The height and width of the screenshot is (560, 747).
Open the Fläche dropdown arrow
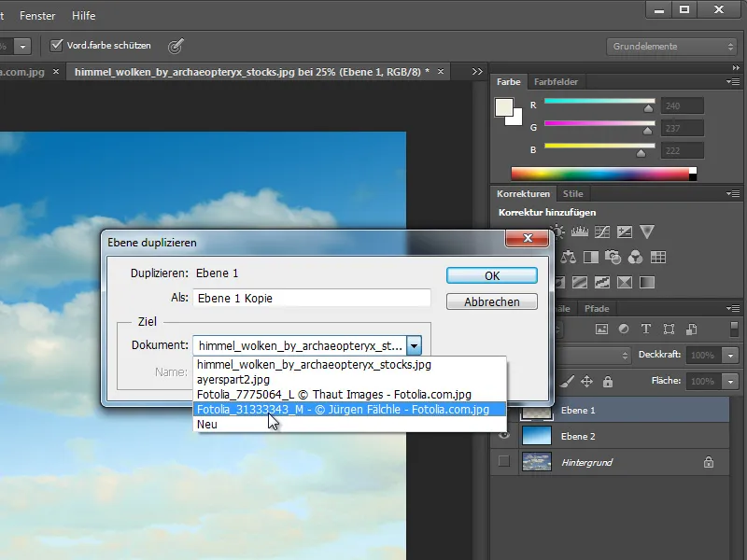pyautogui.click(x=730, y=382)
